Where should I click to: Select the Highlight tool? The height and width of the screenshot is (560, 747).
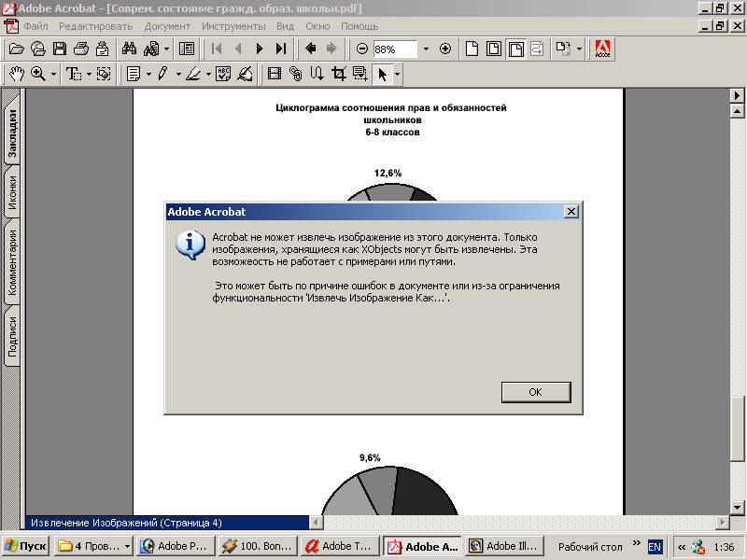(193, 74)
